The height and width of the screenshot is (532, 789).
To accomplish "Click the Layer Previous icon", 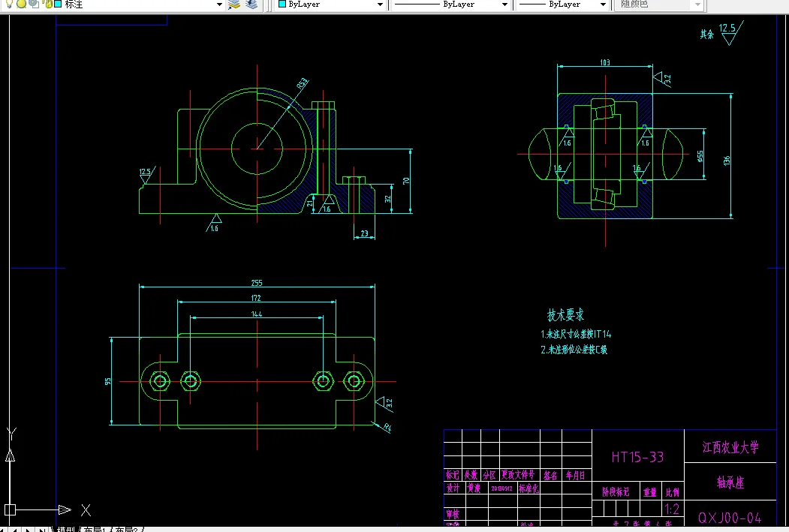I will (x=251, y=5).
